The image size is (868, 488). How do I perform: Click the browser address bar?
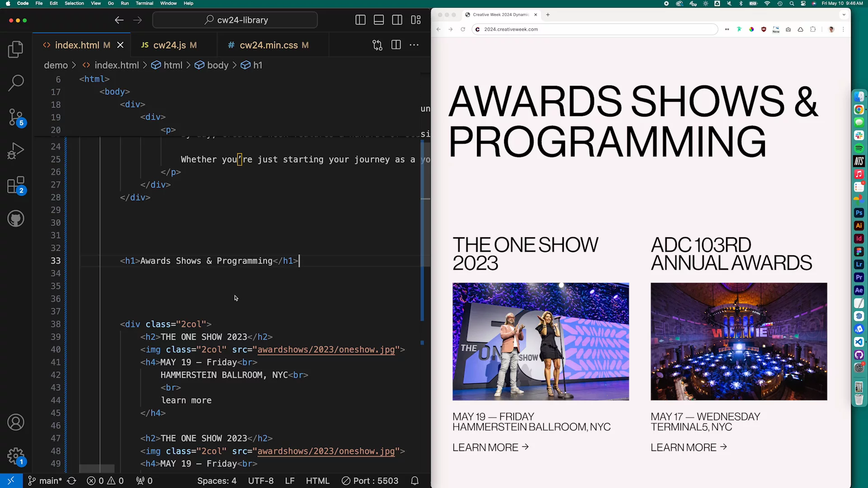597,29
